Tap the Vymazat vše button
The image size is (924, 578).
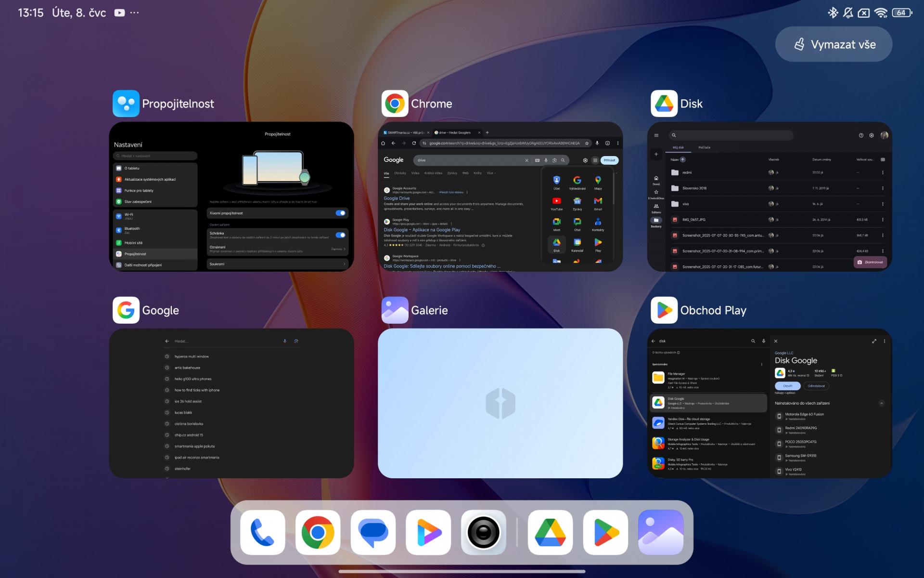point(834,44)
